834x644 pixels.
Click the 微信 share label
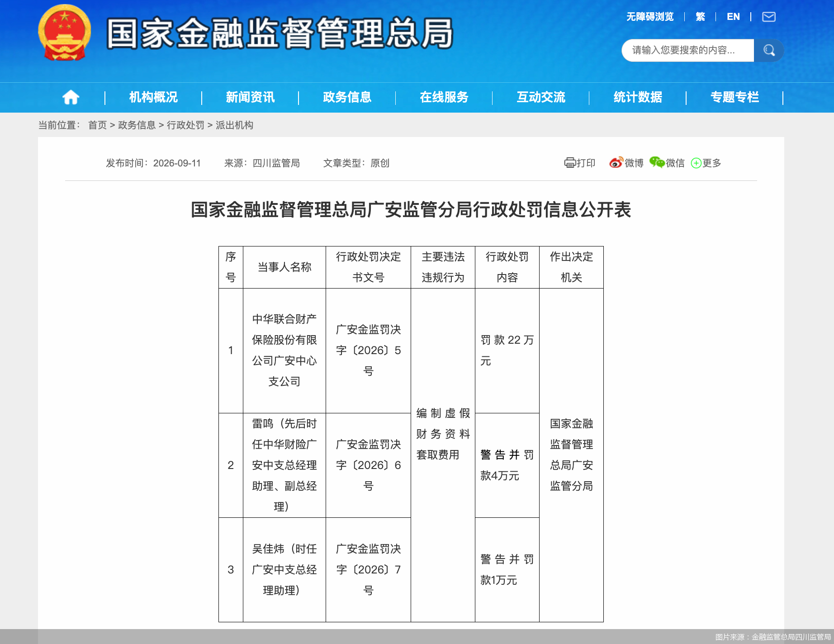(675, 163)
